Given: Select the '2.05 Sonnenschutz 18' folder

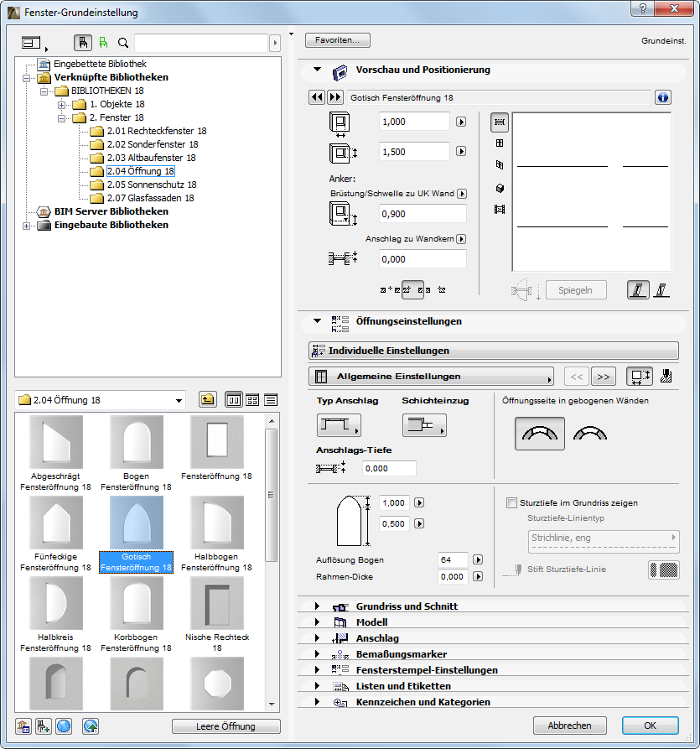Looking at the screenshot, I should coord(152,185).
